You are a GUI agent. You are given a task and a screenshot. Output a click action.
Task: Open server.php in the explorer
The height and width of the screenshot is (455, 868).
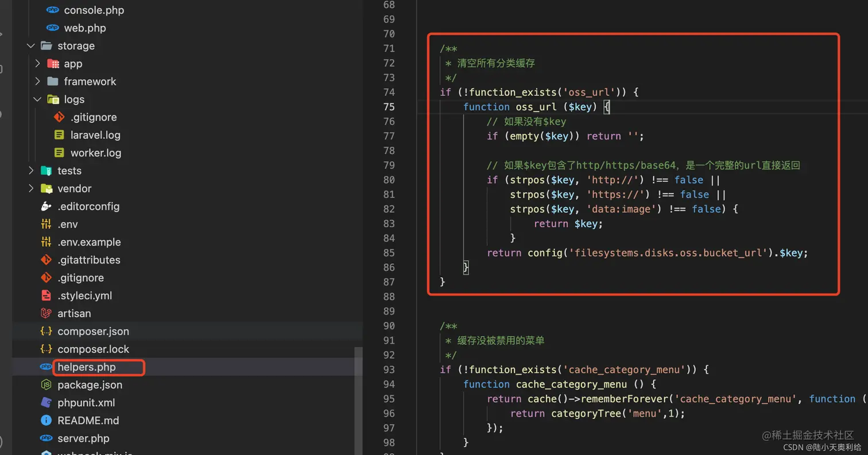point(83,438)
